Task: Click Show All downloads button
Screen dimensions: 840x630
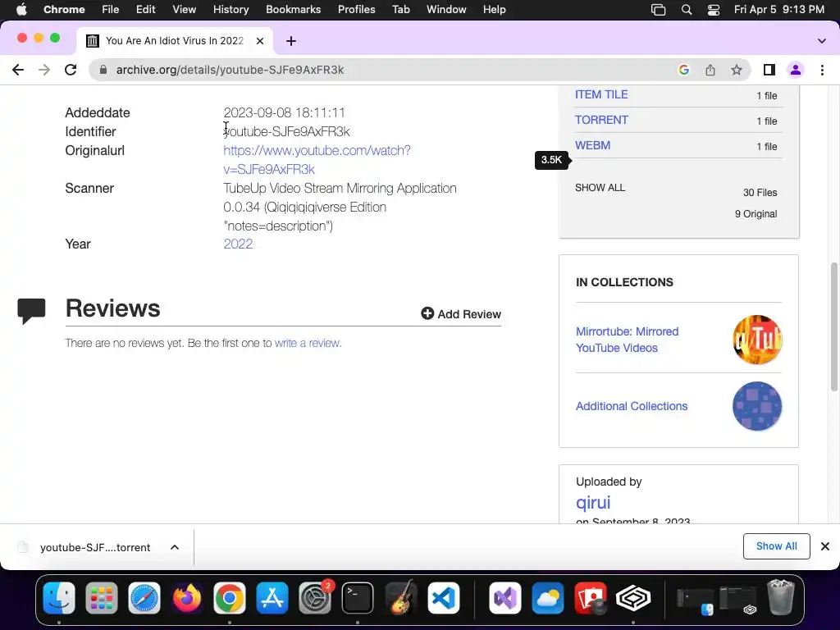Action: click(776, 546)
